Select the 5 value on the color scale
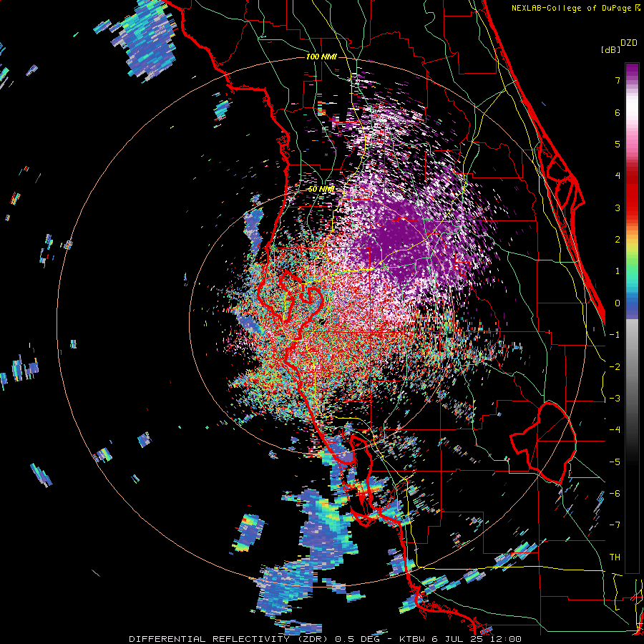644x644 pixels. [x=618, y=144]
